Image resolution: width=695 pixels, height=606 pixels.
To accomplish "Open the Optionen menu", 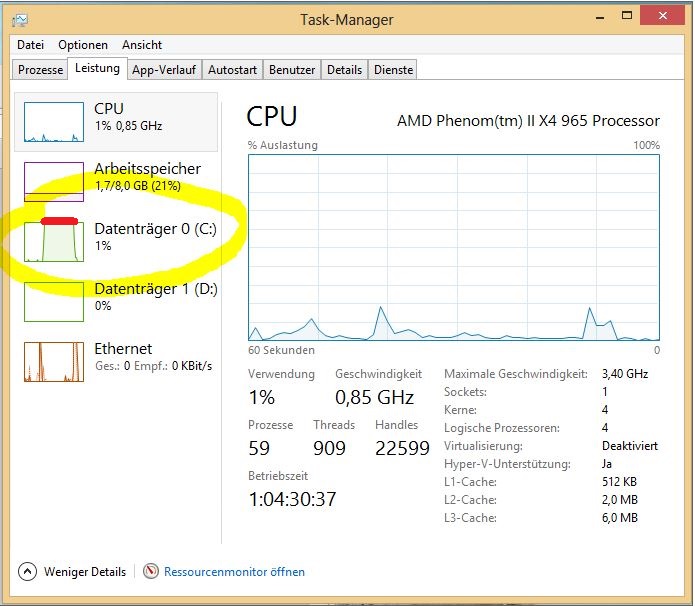I will 83,45.
